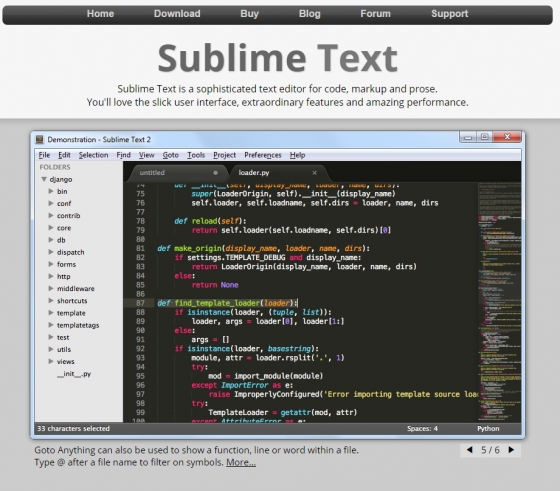Click the Sublime Text window title icon

40,139
